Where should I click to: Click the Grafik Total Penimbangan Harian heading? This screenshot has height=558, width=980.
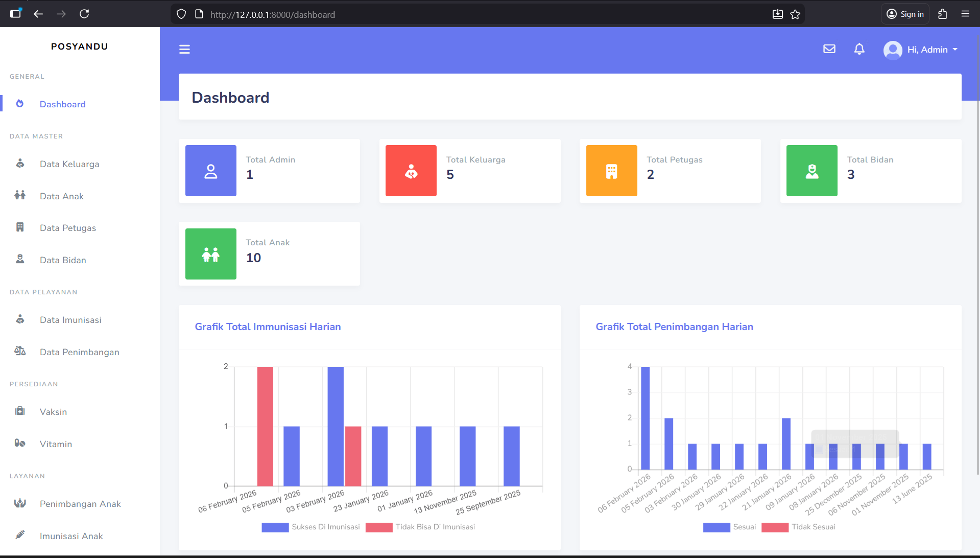click(x=674, y=327)
